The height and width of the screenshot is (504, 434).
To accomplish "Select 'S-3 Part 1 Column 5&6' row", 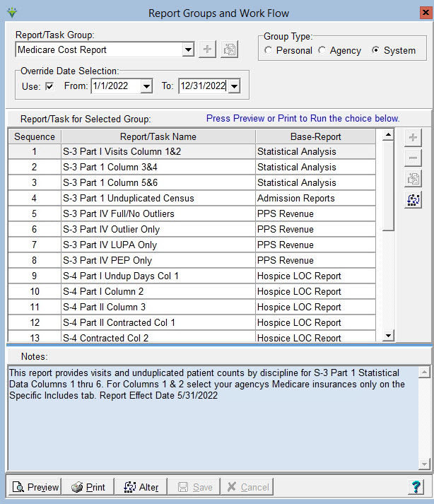I will [x=158, y=182].
